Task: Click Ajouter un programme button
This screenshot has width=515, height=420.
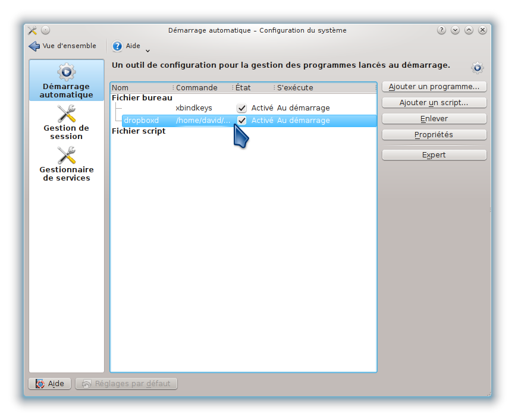Action: point(434,87)
